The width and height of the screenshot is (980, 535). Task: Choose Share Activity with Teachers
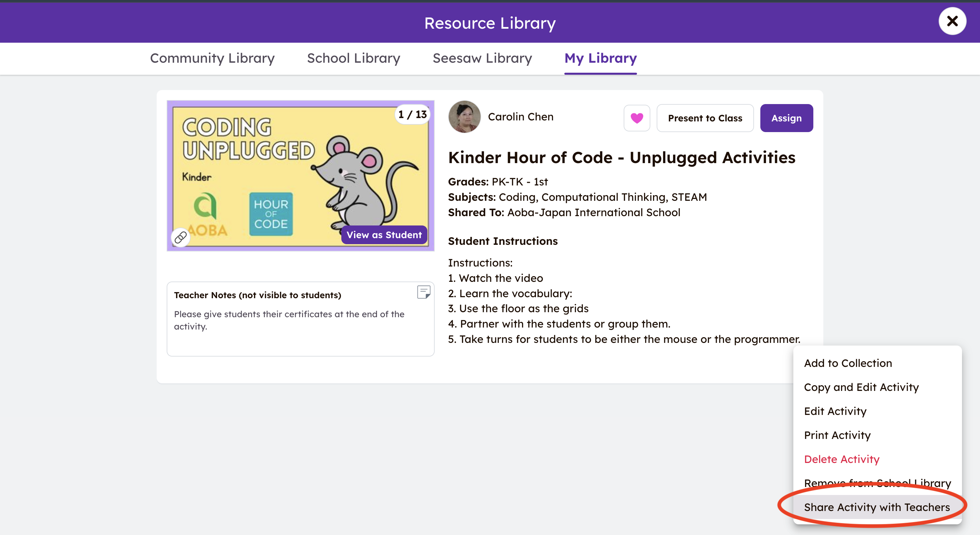[877, 507]
